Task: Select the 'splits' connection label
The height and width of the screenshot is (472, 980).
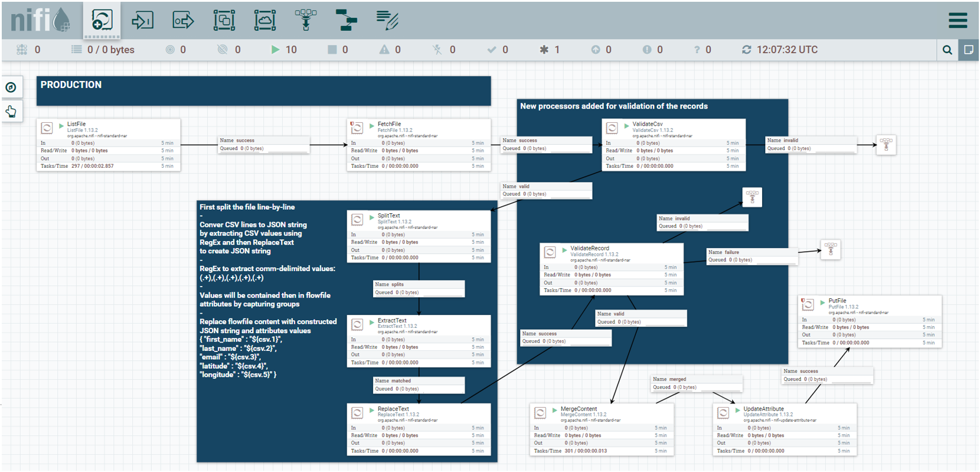Action: pyautogui.click(x=419, y=288)
